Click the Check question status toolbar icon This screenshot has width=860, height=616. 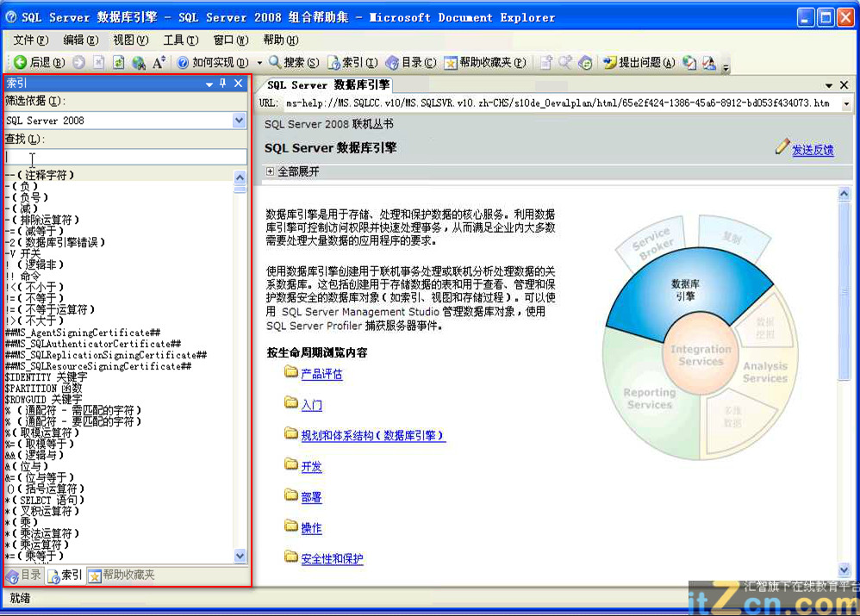[x=689, y=63]
